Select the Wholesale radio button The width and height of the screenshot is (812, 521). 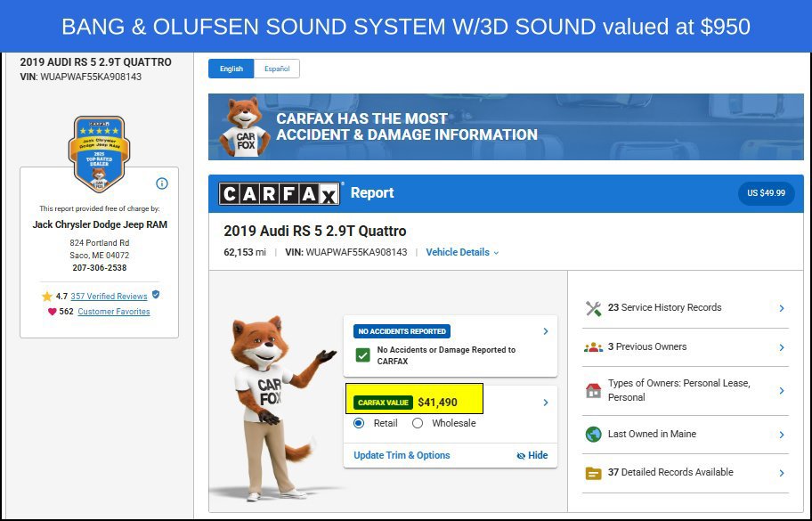coord(418,423)
